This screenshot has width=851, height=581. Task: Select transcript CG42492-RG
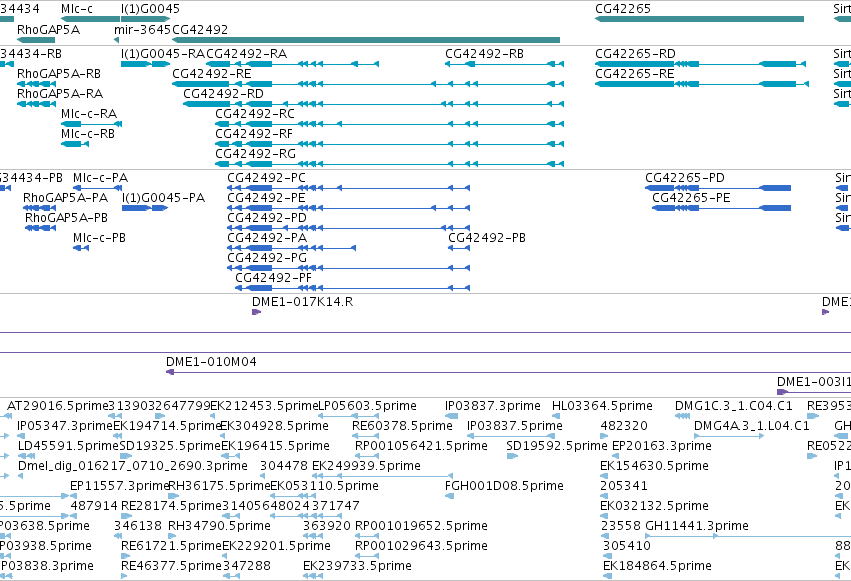click(390, 164)
